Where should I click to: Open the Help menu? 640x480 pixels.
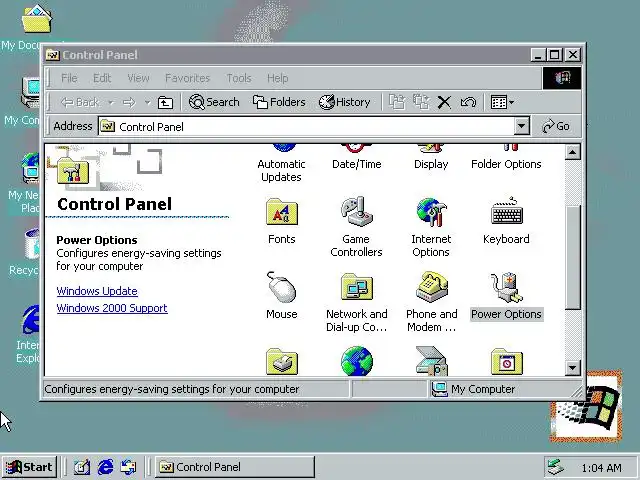[278, 78]
